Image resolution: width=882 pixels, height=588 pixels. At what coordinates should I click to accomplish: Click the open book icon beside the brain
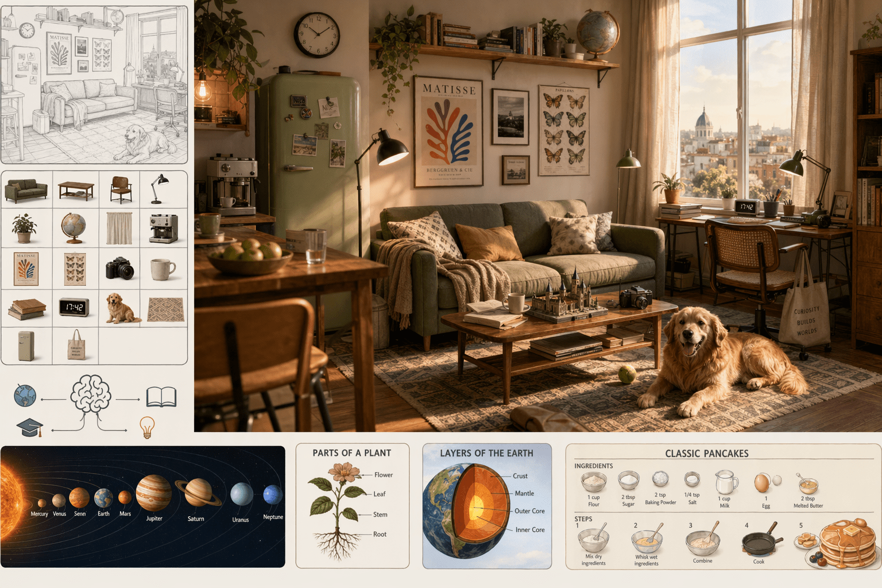click(x=161, y=397)
